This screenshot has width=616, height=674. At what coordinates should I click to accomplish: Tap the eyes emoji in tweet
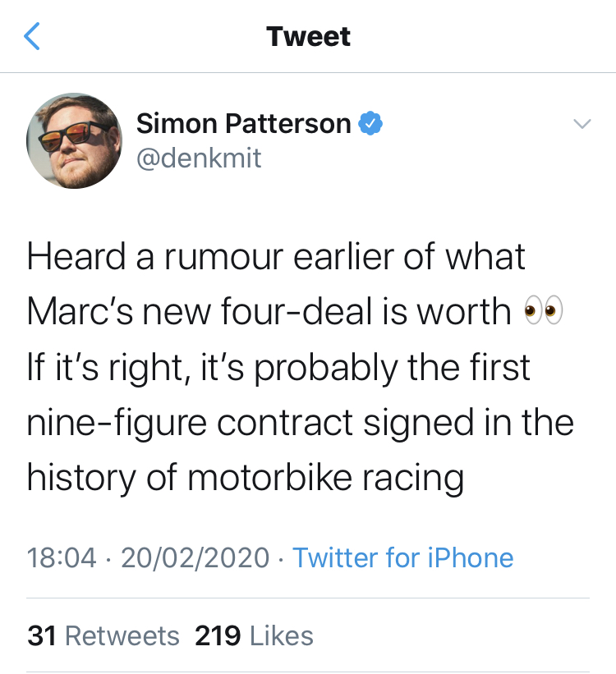[543, 310]
